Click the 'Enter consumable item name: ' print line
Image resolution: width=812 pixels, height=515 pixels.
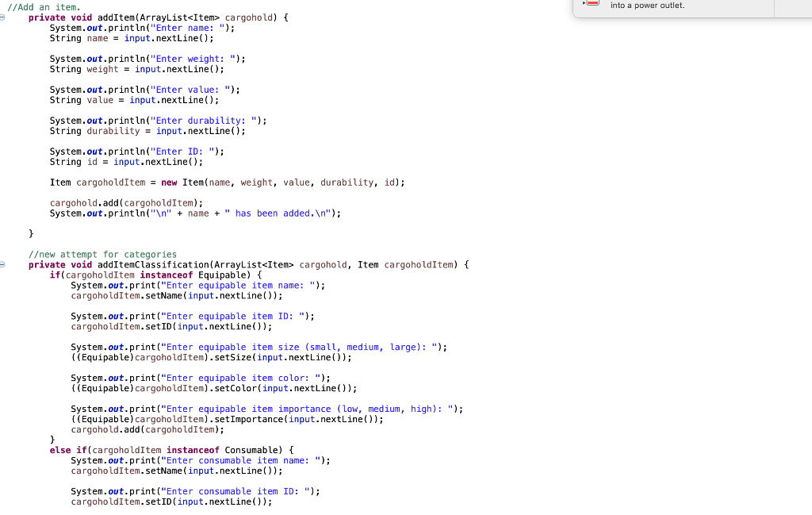coord(201,460)
